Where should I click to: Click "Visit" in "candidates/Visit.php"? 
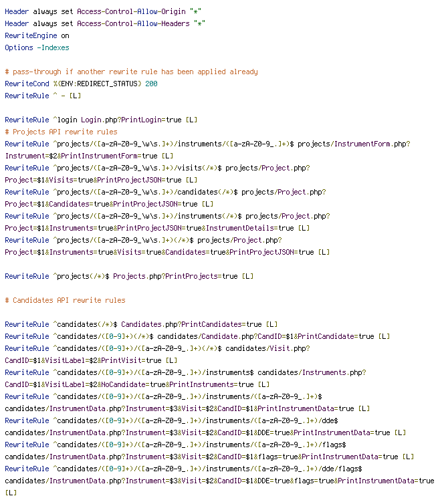[280, 348]
